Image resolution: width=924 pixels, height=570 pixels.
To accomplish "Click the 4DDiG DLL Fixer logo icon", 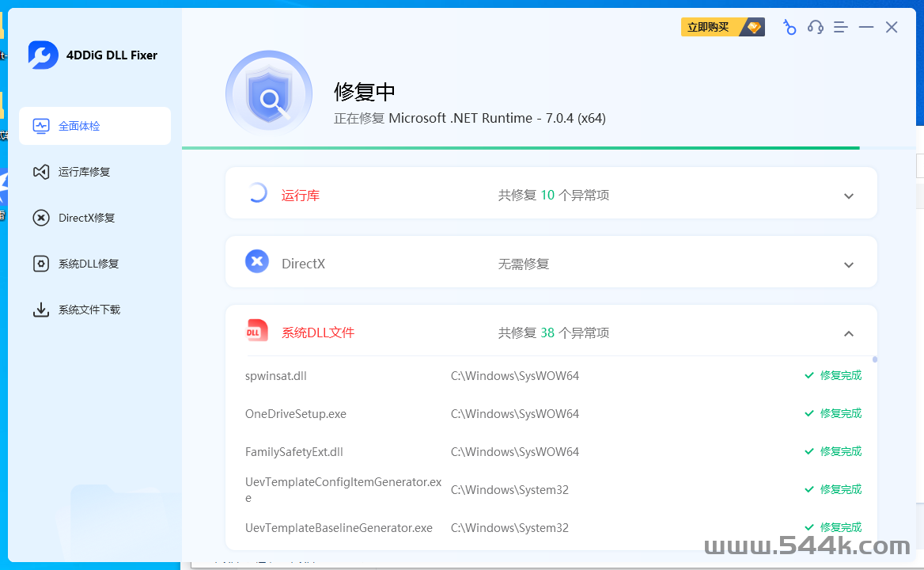I will pos(44,55).
